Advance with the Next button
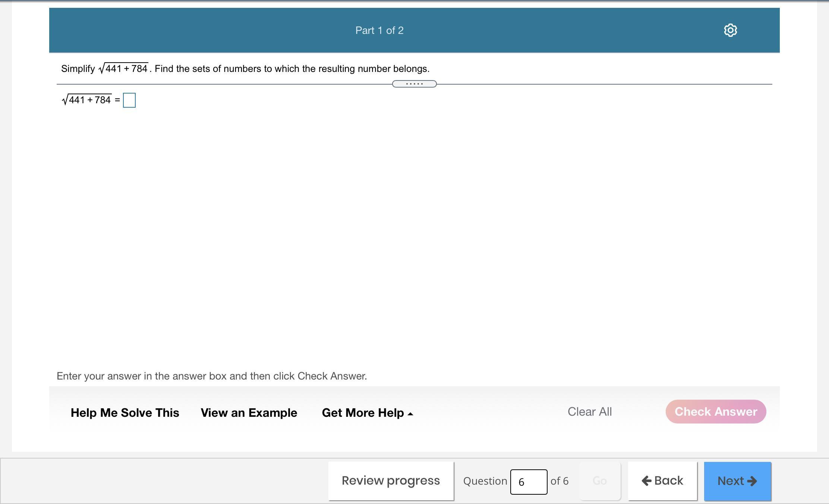The image size is (829, 504). (737, 481)
